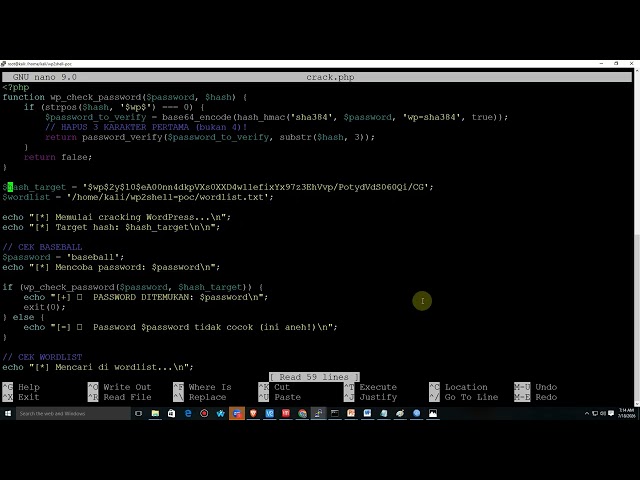
Task: Click the // CEK BASEBALL comment
Action: pyautogui.click(x=42, y=247)
